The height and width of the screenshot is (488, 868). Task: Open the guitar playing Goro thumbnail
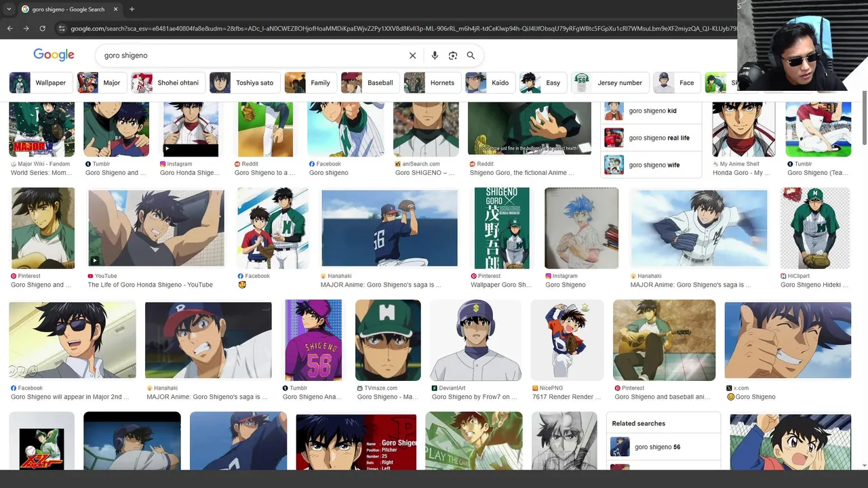point(664,340)
